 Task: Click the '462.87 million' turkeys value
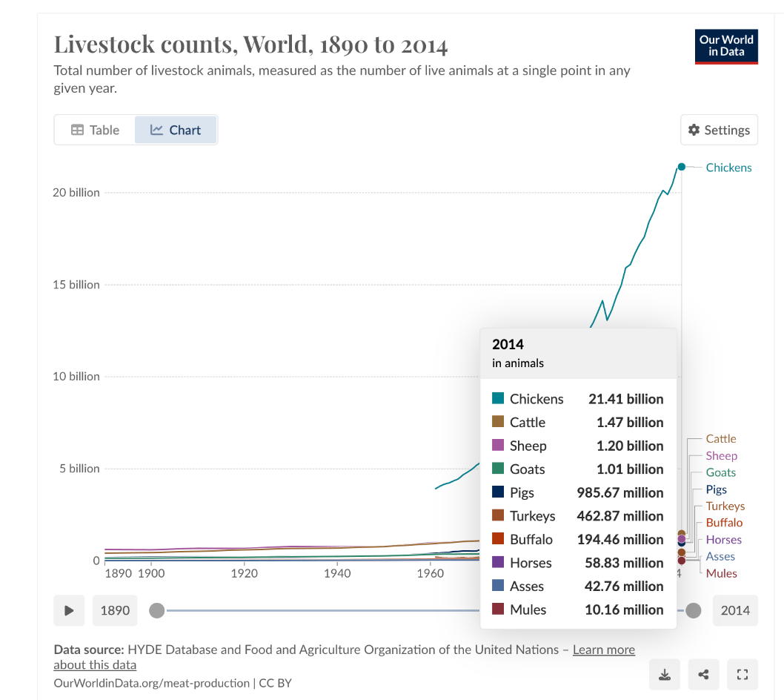(x=620, y=516)
